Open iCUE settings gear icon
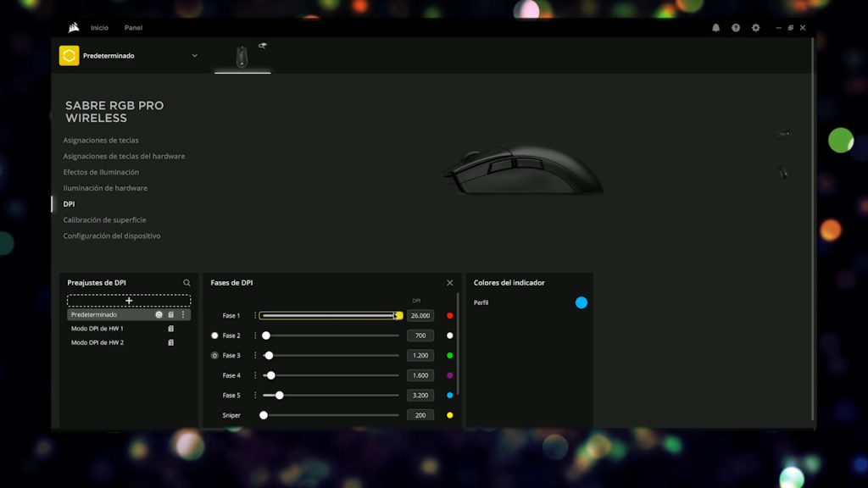Image resolution: width=868 pixels, height=488 pixels. click(x=755, y=28)
